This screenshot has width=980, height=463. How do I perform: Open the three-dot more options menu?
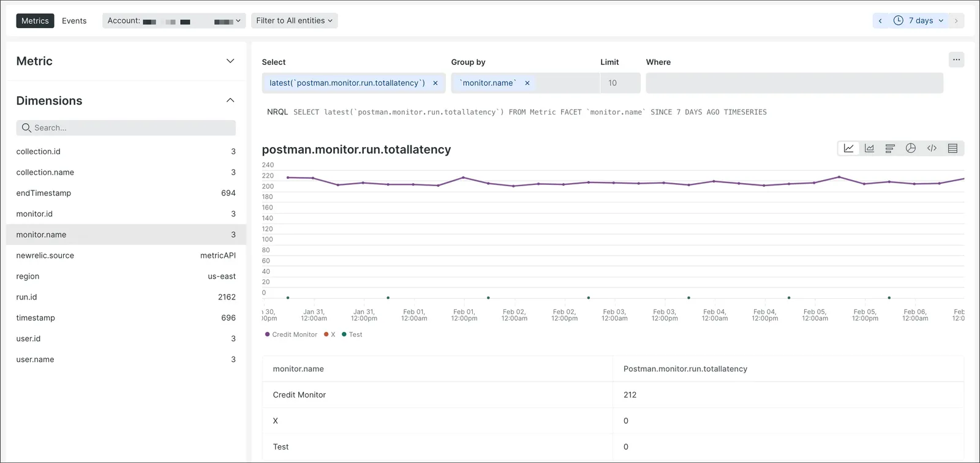(x=956, y=59)
